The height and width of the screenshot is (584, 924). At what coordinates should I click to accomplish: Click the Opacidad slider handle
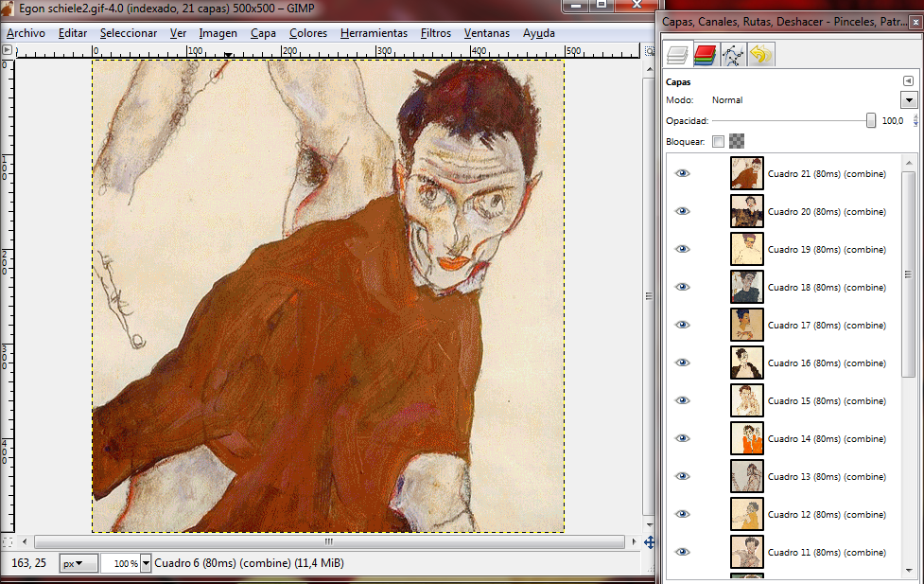[x=870, y=120]
